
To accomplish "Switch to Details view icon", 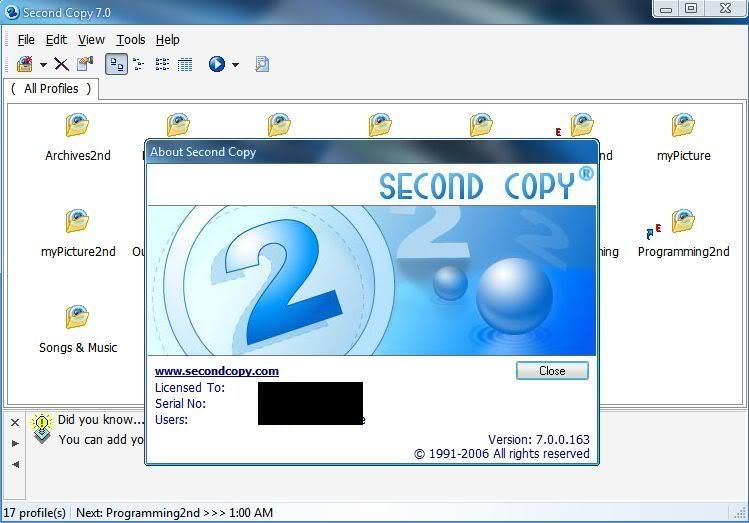I will 185,64.
